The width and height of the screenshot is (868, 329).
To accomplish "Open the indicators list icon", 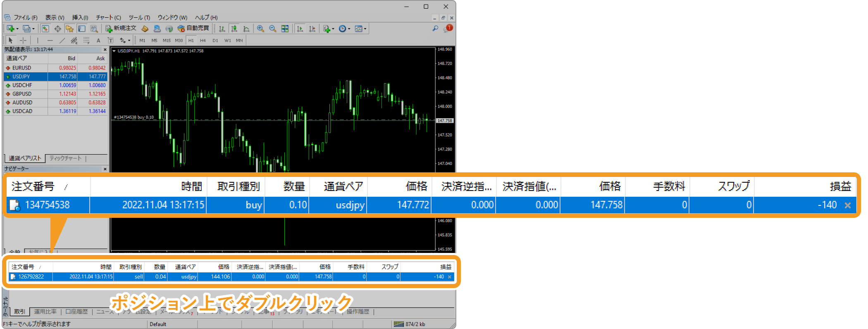I will 327,29.
